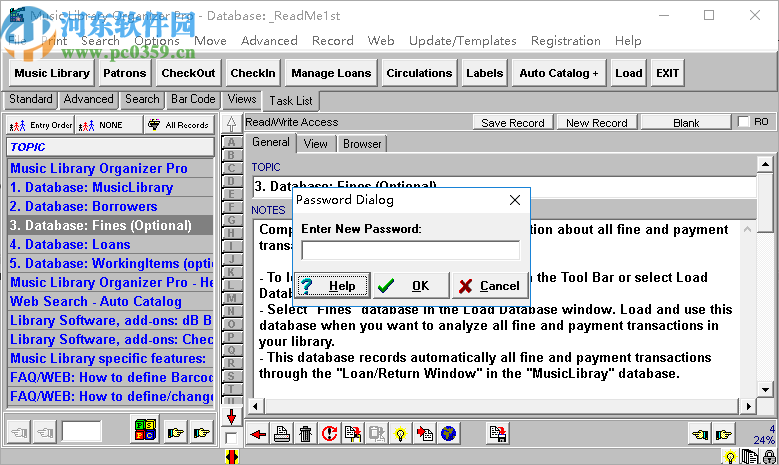The width and height of the screenshot is (779, 465).
Task: Click the notes scrollbar down arrow
Action: click(765, 389)
